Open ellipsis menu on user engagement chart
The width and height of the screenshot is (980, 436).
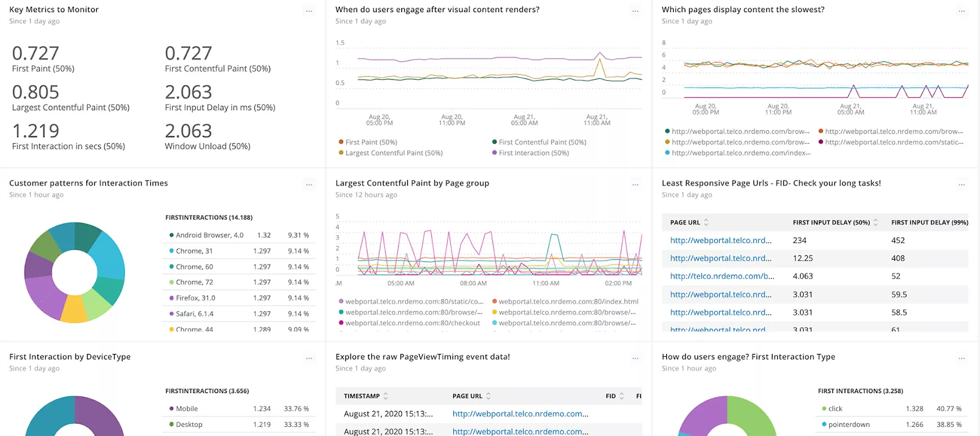pos(635,10)
